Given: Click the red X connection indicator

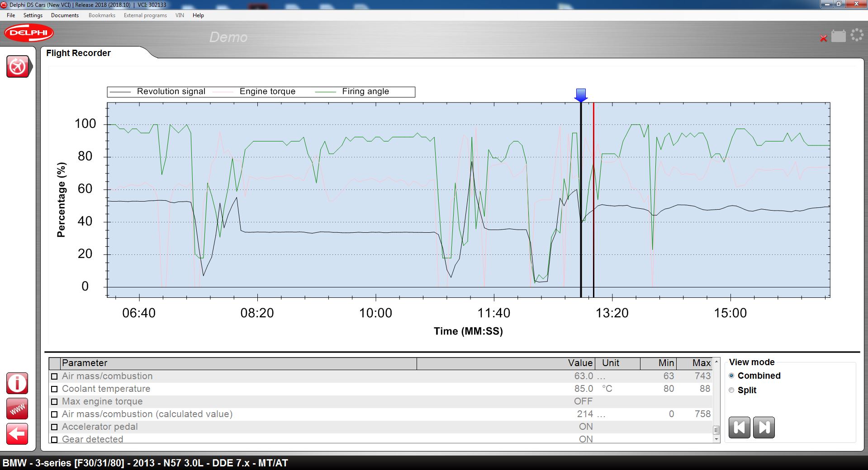Looking at the screenshot, I should (x=823, y=38).
